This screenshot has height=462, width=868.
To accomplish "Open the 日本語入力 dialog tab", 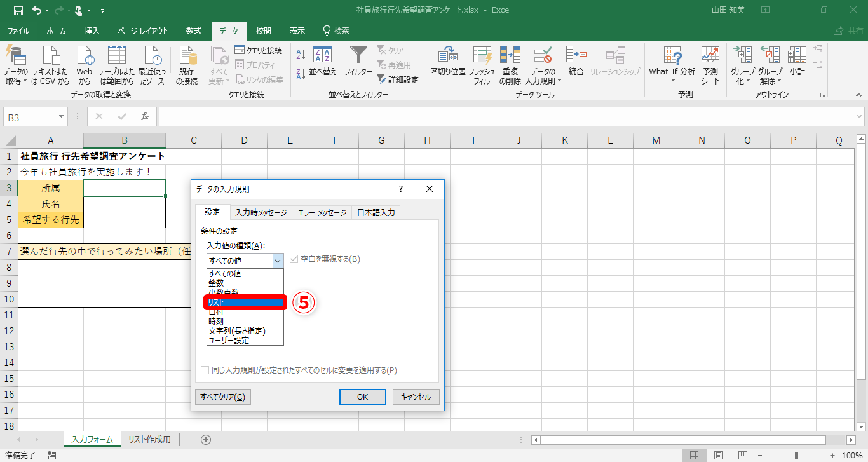I will pyautogui.click(x=376, y=213).
